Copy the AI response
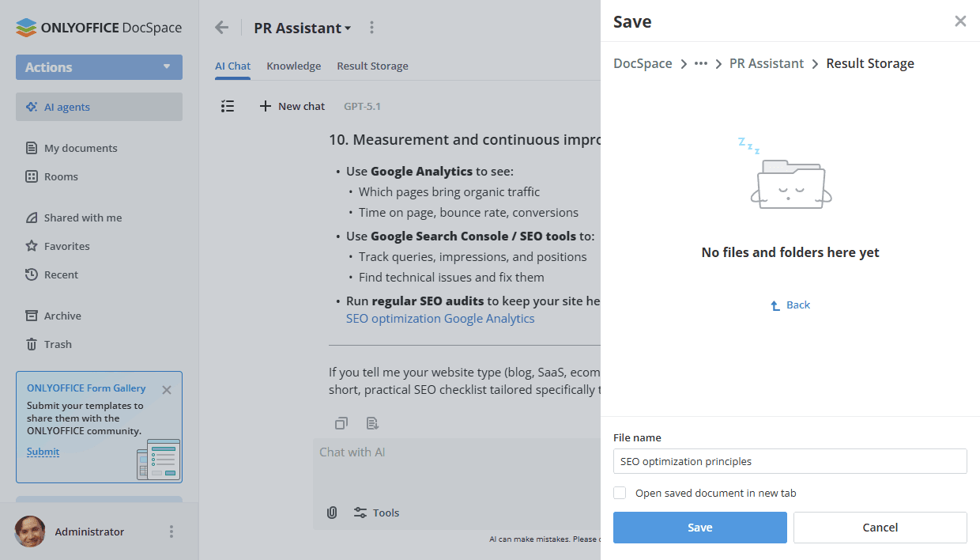Image resolution: width=980 pixels, height=560 pixels. pyautogui.click(x=341, y=423)
